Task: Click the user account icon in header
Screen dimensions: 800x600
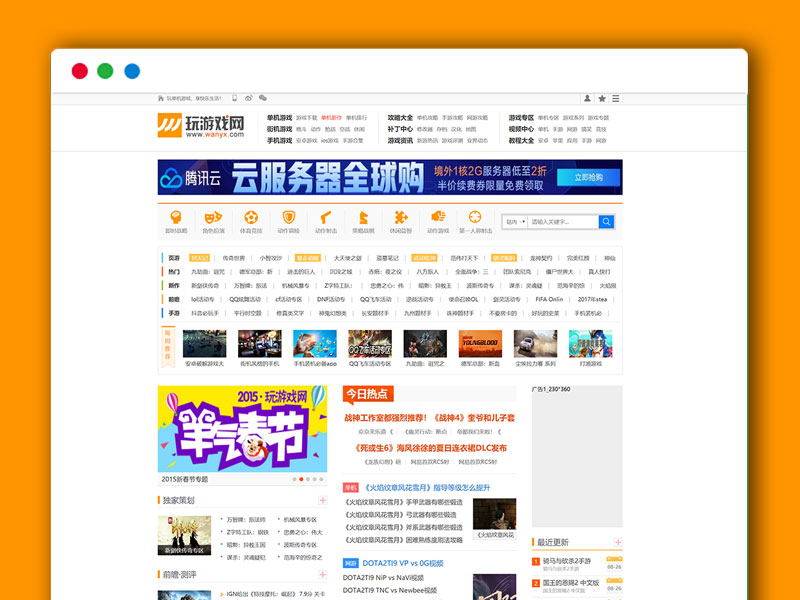Action: click(587, 98)
